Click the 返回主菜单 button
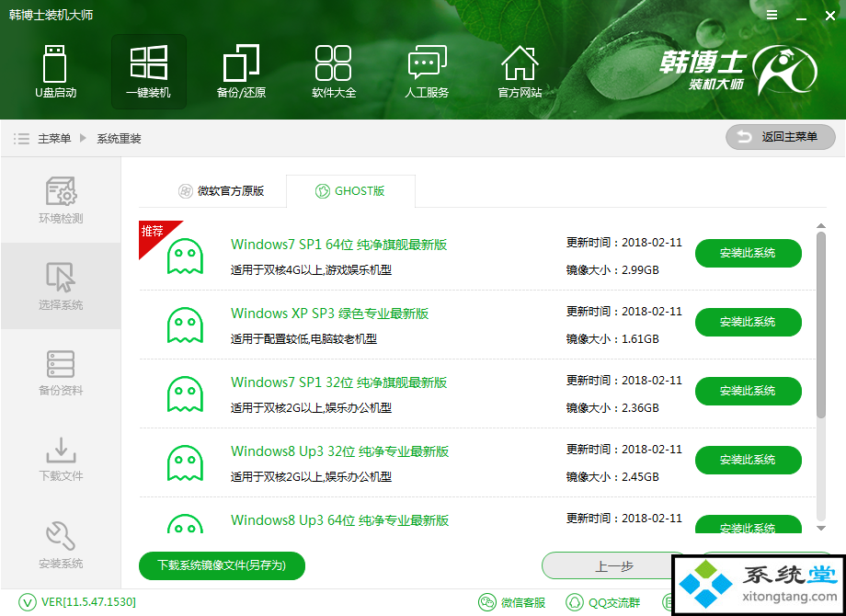The height and width of the screenshot is (616, 846). (x=780, y=138)
